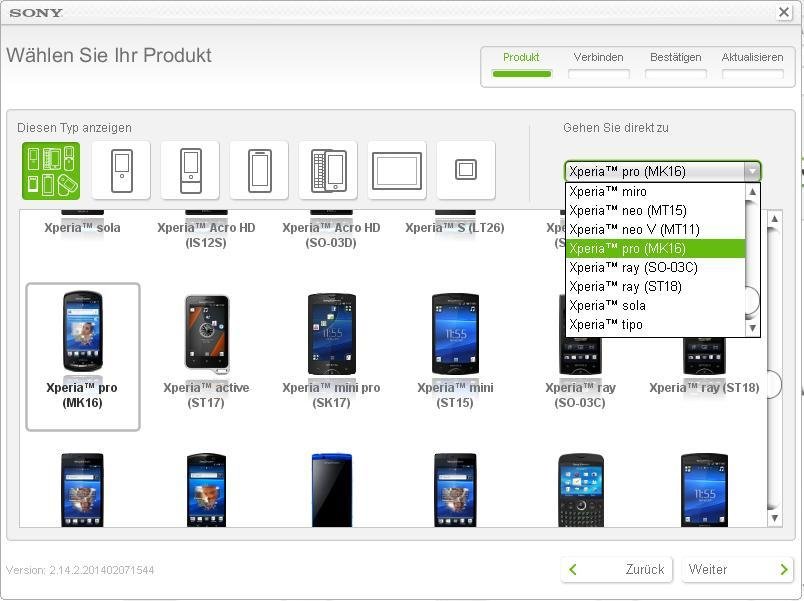Switch to the Verbinden step tab

[598, 65]
